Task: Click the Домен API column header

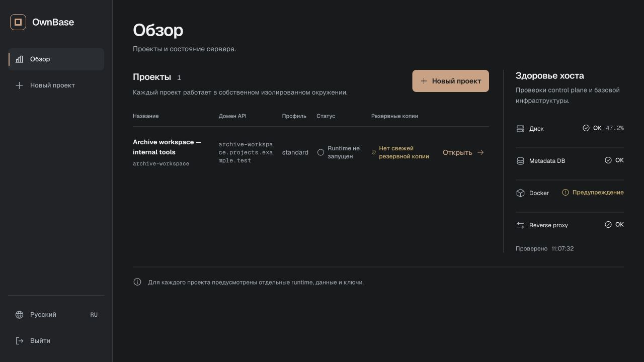Action: click(232, 116)
